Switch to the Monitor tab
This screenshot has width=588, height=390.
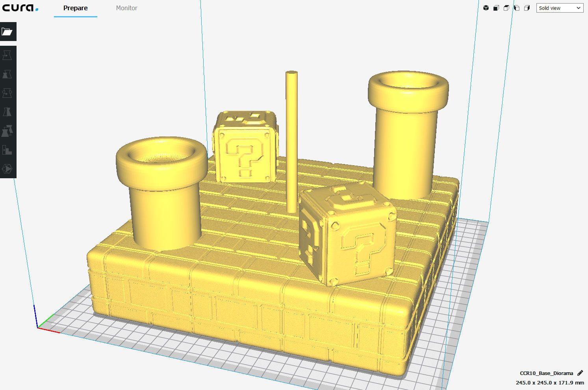pyautogui.click(x=126, y=8)
